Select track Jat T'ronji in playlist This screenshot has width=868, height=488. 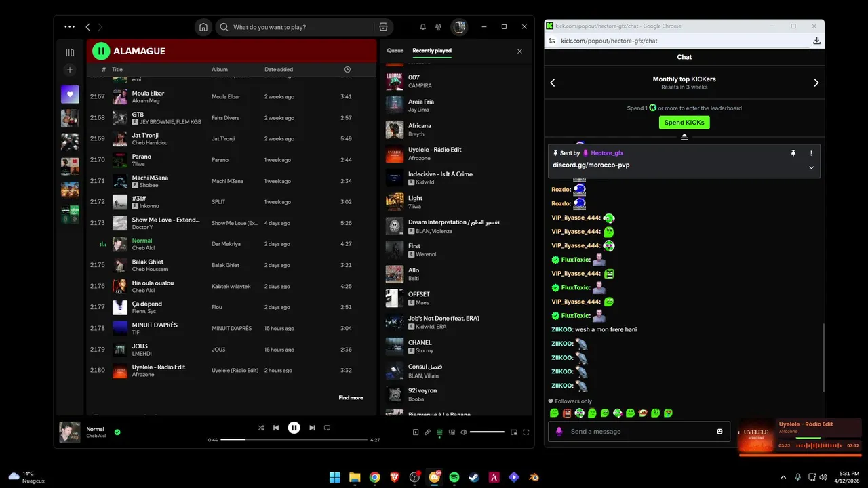coord(231,138)
